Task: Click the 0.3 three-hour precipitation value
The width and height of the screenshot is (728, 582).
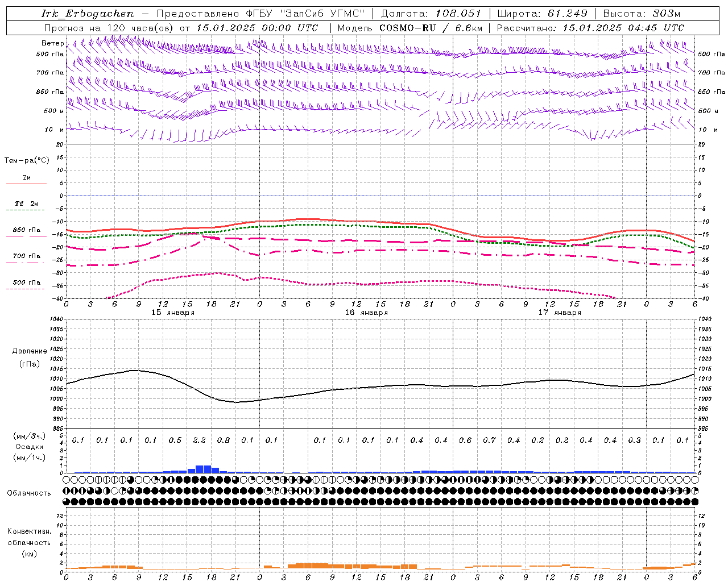Action: [x=634, y=440]
